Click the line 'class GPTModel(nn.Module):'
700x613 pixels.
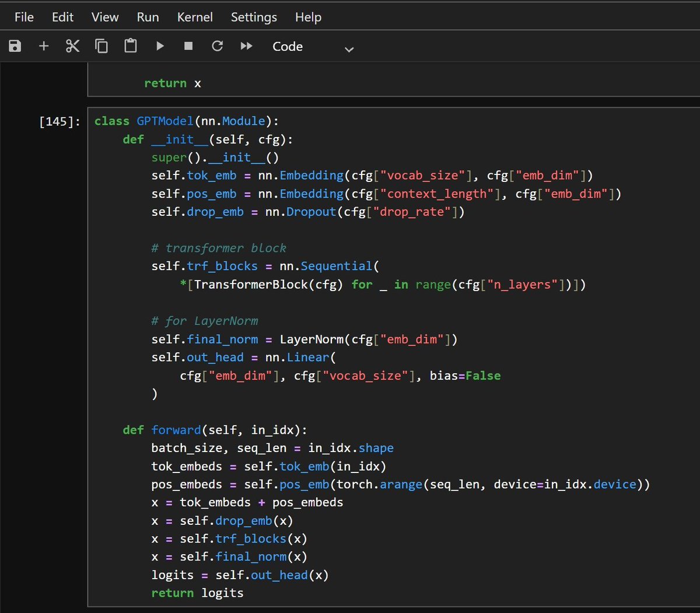click(187, 121)
